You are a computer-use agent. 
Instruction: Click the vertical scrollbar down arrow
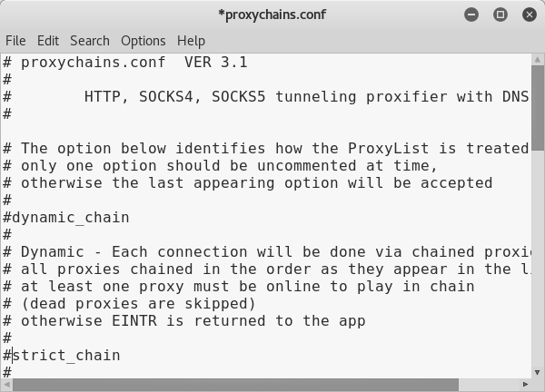[x=538, y=373]
